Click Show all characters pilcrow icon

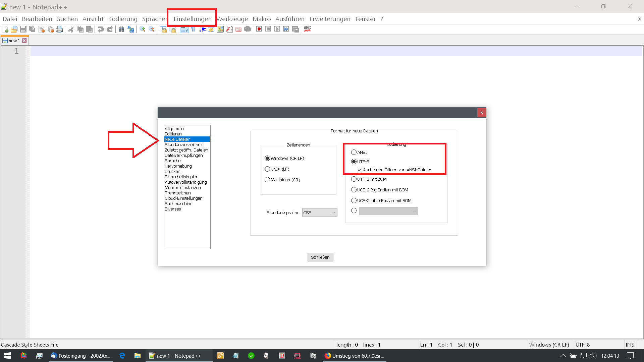click(193, 29)
